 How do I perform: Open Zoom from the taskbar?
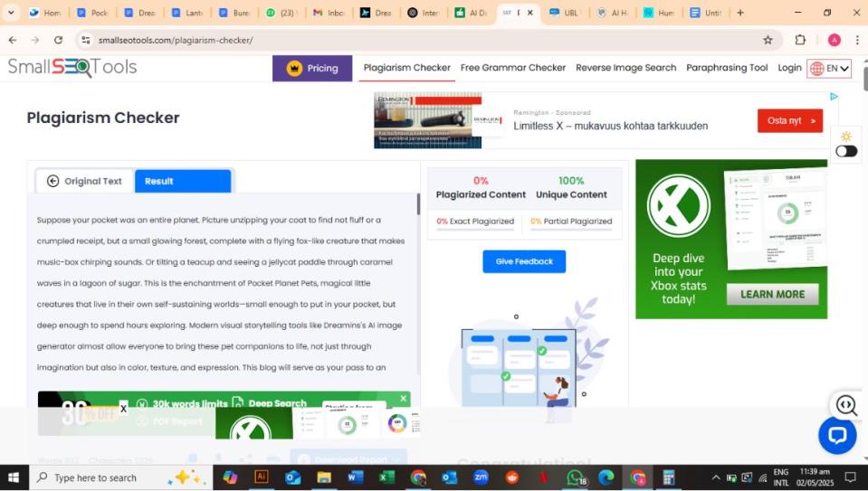click(x=481, y=477)
